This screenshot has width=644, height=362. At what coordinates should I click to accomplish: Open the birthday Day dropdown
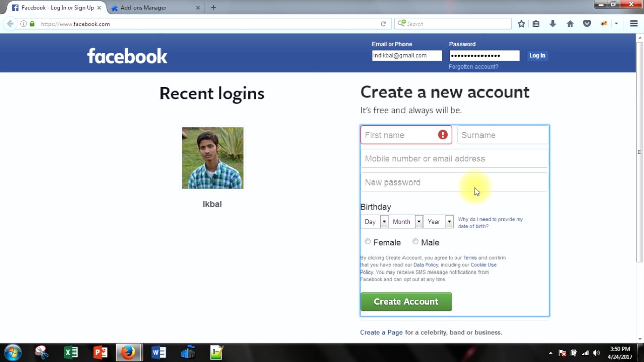pos(374,221)
